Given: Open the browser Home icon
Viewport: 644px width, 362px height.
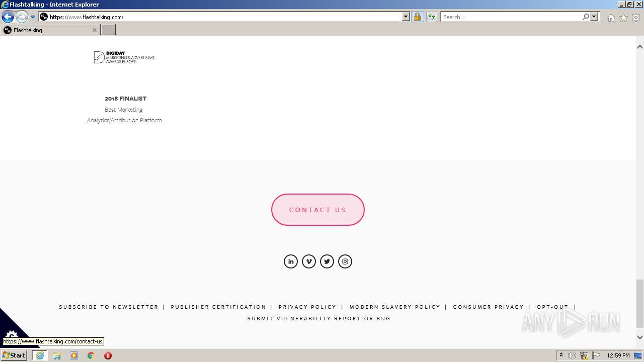Looking at the screenshot, I should (611, 18).
